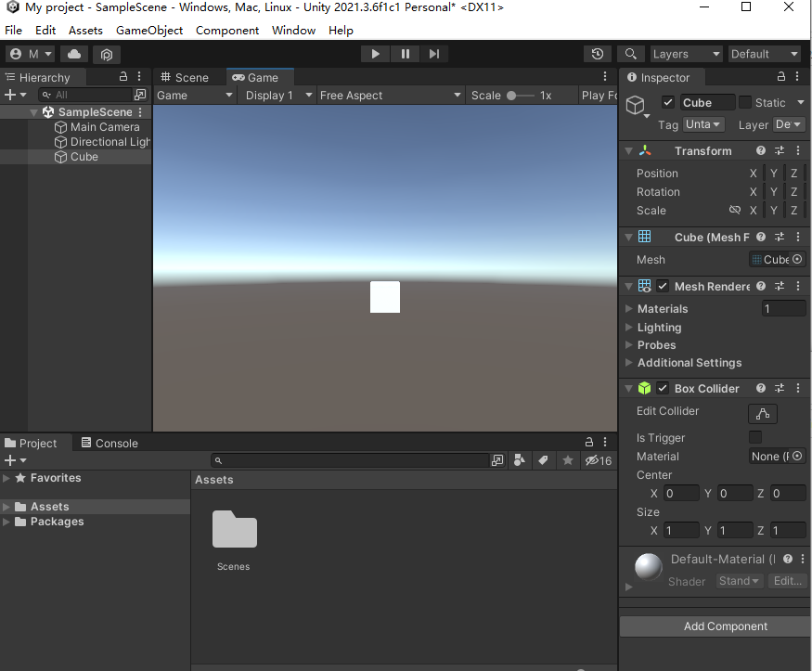
Task: Open the Mesh object picker circle
Action: [797, 259]
